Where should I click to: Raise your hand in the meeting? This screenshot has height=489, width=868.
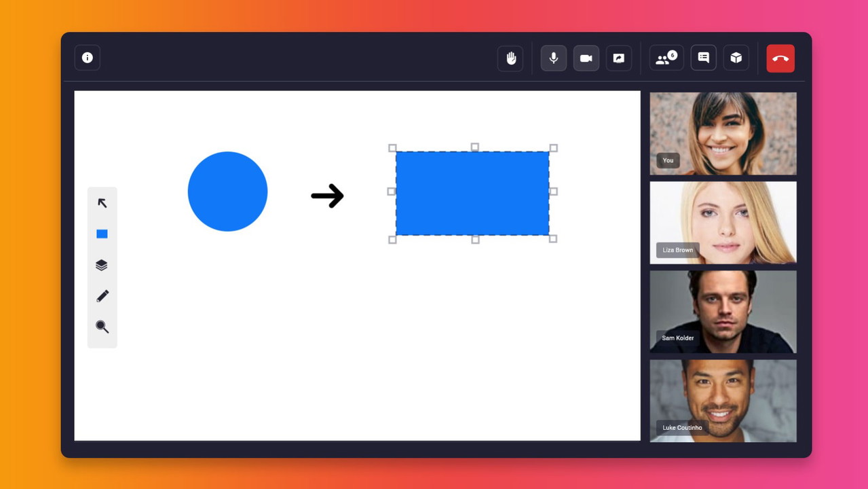pos(510,58)
